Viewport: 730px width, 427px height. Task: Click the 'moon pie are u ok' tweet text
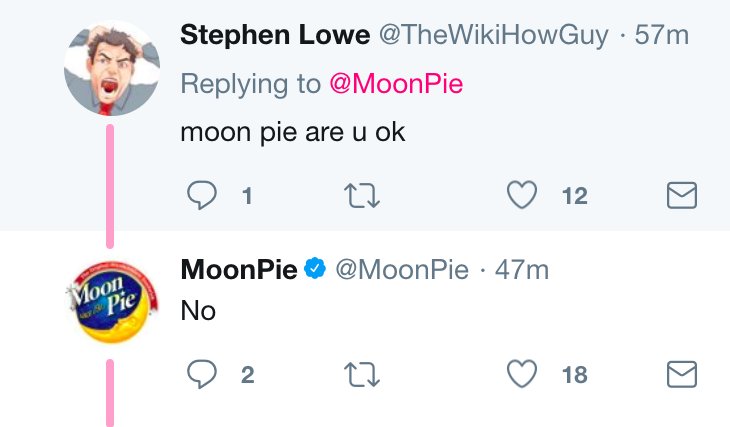tap(293, 133)
